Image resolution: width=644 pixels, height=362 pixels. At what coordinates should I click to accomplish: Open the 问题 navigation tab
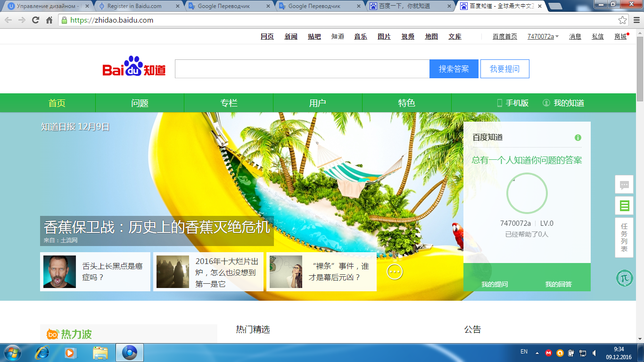(x=140, y=103)
